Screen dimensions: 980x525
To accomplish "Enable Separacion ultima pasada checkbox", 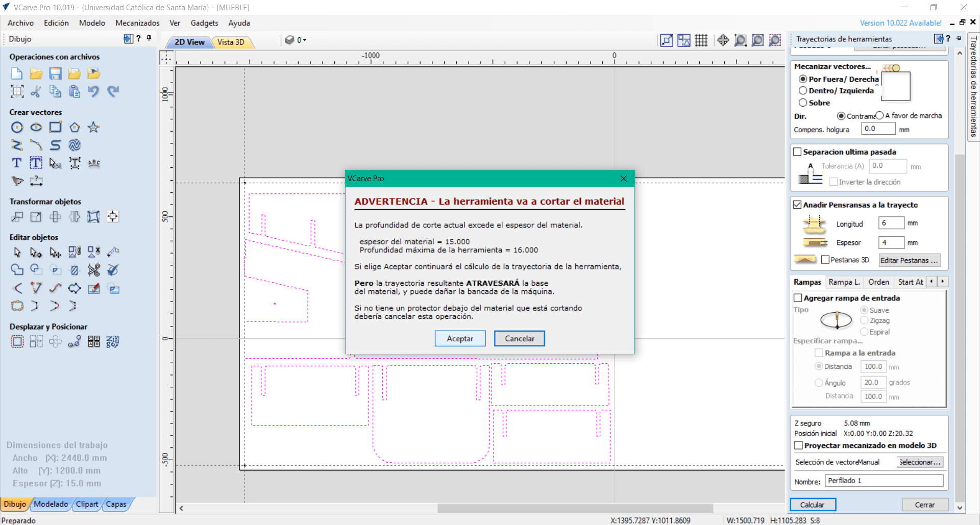I will (x=797, y=152).
